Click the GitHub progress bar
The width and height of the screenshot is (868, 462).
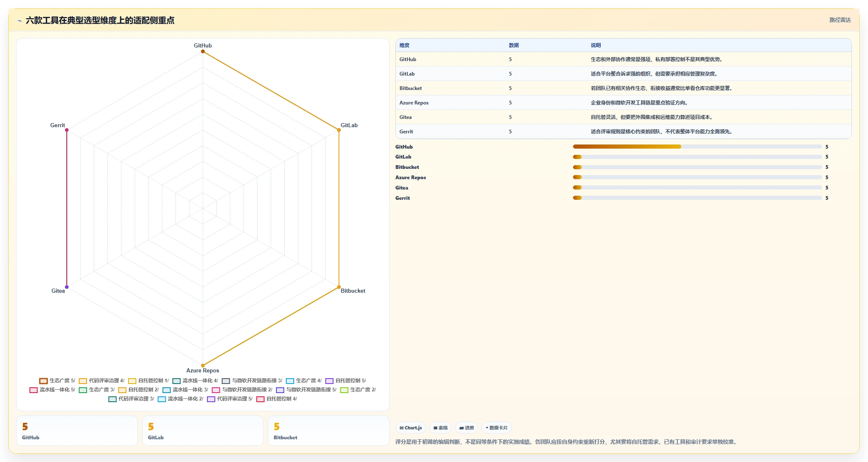click(697, 147)
